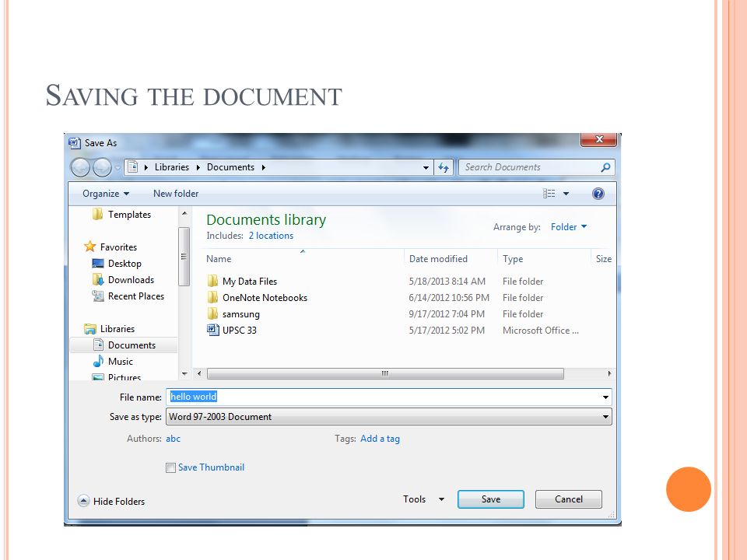Click the Libraries icon in the sidebar
This screenshot has height=560, width=747.
coord(90,328)
